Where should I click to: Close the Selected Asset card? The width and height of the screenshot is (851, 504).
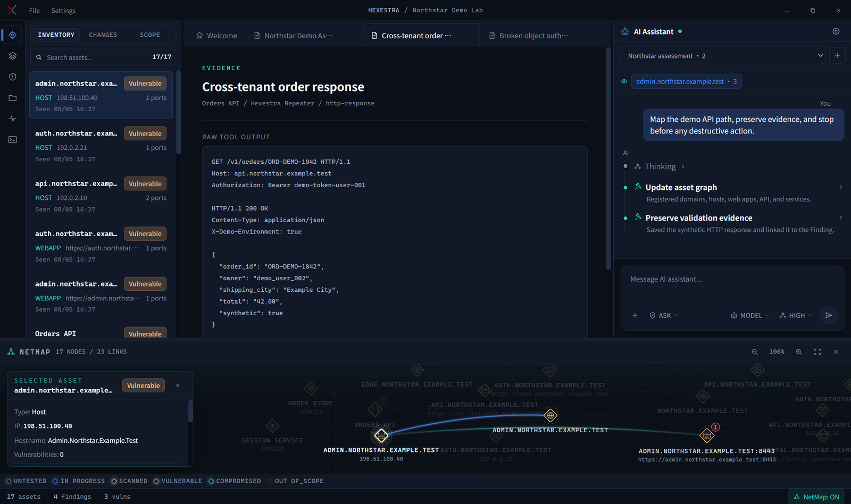(x=178, y=385)
